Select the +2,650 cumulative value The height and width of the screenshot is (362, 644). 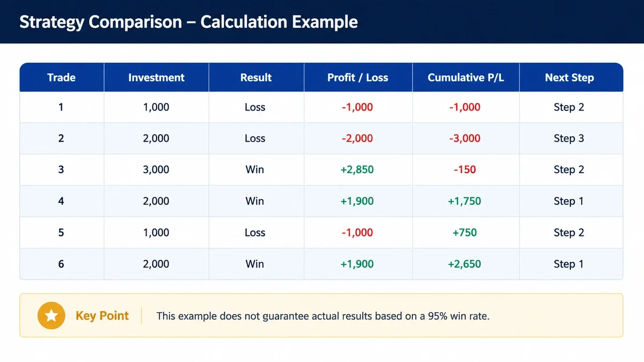(x=465, y=264)
